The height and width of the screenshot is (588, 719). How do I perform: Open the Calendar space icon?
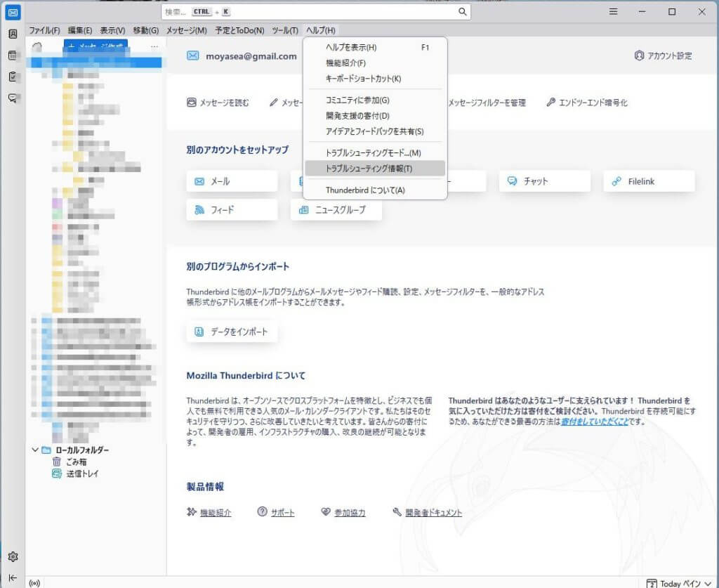13,55
